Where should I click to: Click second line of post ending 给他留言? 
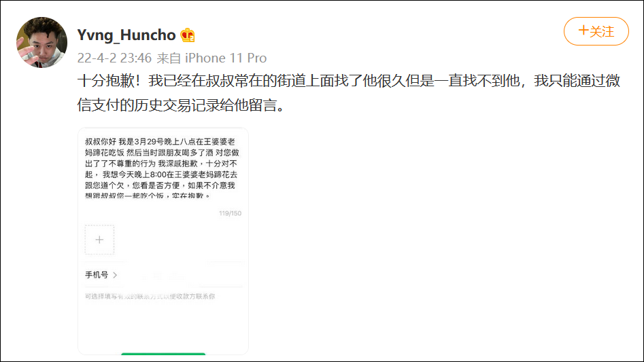pyautogui.click(x=181, y=105)
